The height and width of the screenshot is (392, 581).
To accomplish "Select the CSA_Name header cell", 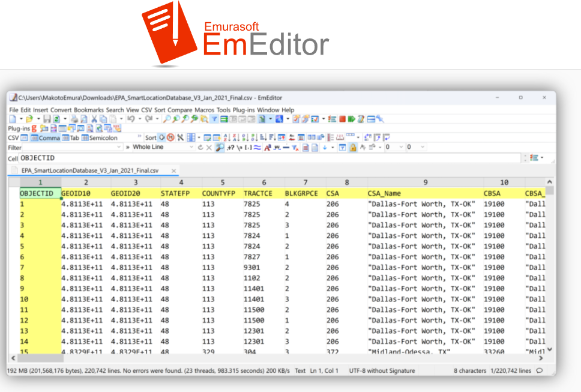I will 426,193.
